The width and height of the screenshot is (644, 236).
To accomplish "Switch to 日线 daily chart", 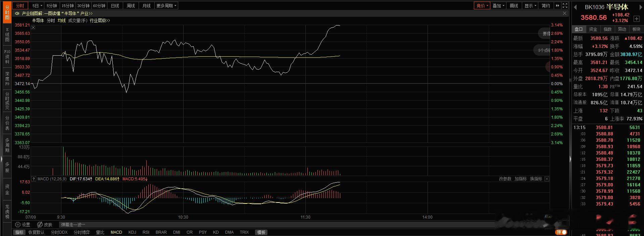I will coord(115,6).
